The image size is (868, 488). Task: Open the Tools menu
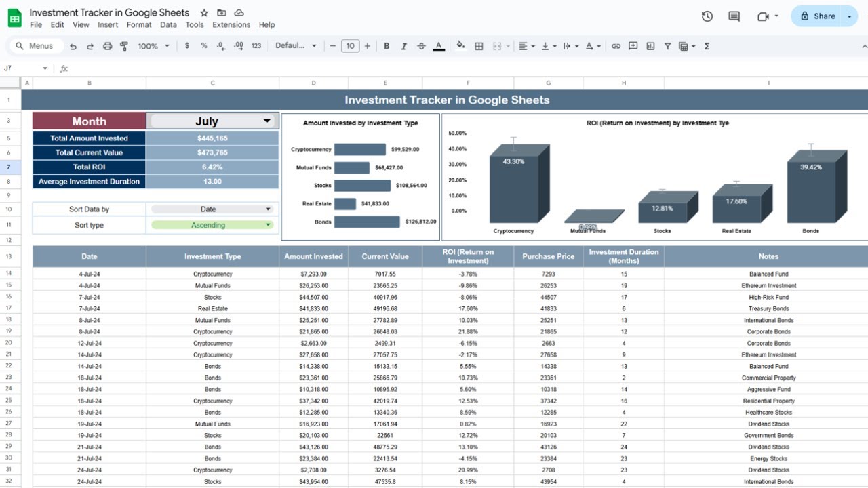195,24
